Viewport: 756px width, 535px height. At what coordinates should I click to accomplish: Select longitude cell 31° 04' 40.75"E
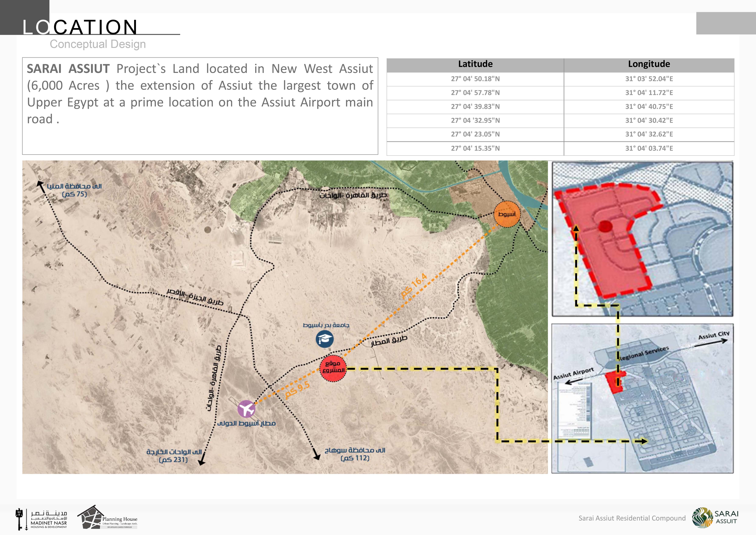point(649,107)
